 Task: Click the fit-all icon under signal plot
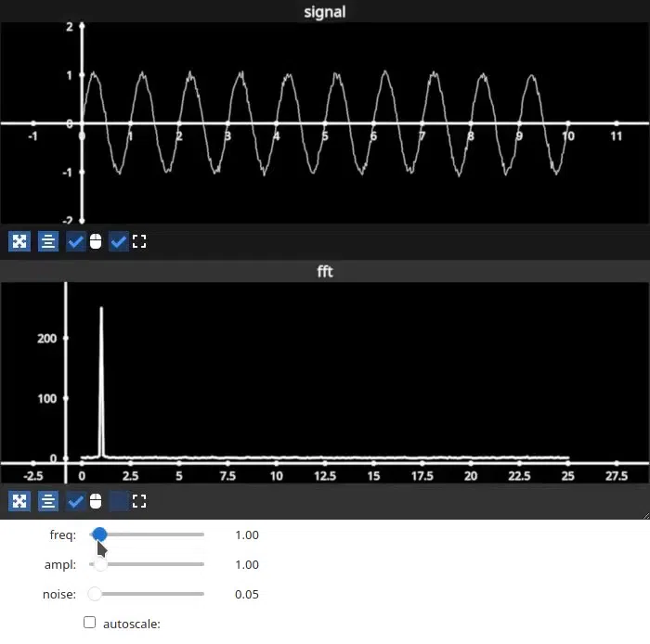[x=19, y=242]
